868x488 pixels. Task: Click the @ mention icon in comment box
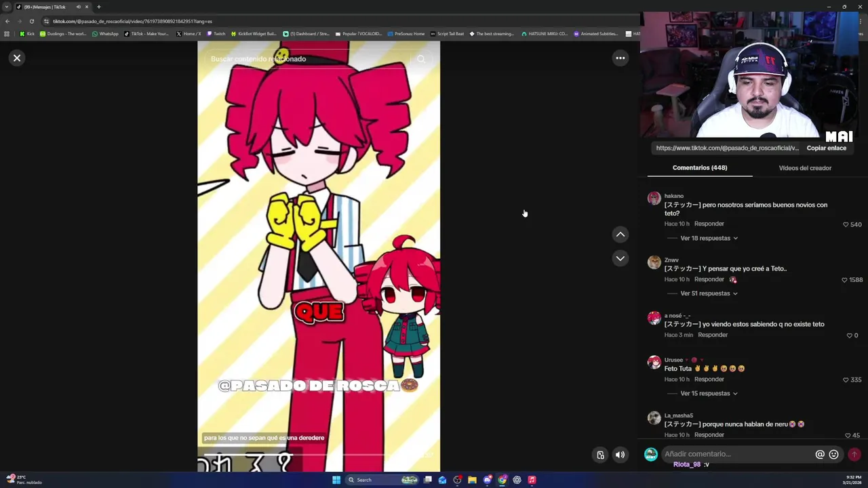pos(820,454)
